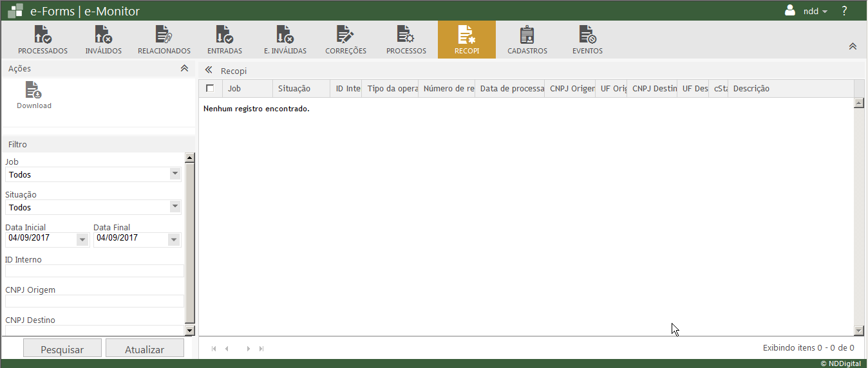Open the Situação filter dropdown
This screenshot has width=868, height=368.
[175, 207]
